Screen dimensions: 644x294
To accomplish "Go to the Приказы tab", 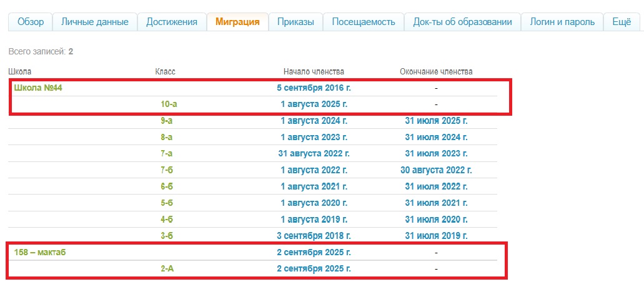I will point(295,22).
